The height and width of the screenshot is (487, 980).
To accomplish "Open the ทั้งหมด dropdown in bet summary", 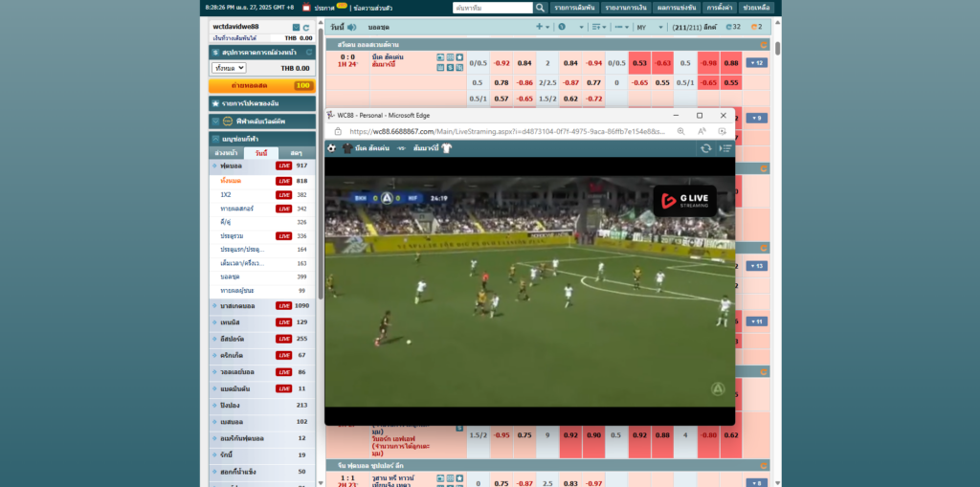I will click(x=229, y=68).
